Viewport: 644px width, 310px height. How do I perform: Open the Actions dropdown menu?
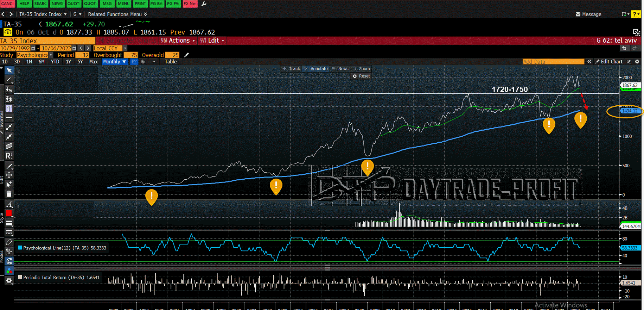178,41
